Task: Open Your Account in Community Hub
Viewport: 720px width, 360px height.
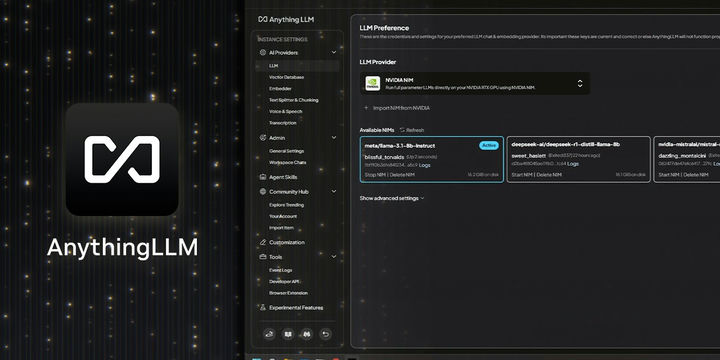Action: [x=283, y=216]
